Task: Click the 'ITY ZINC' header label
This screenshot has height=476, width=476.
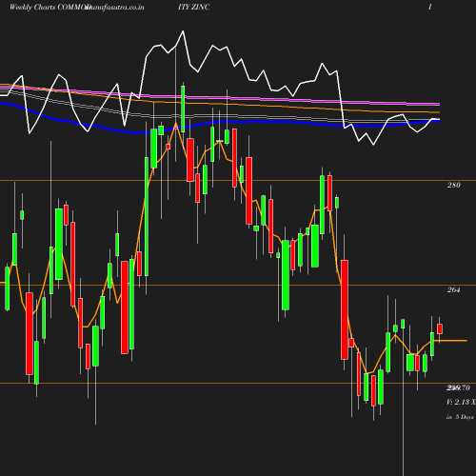Action: [x=193, y=7]
